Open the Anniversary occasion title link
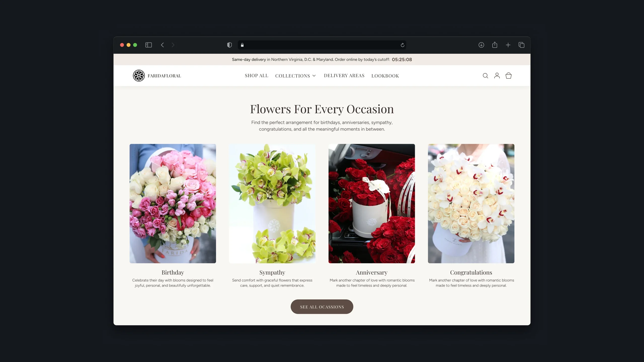Image resolution: width=644 pixels, height=362 pixels. (x=372, y=273)
